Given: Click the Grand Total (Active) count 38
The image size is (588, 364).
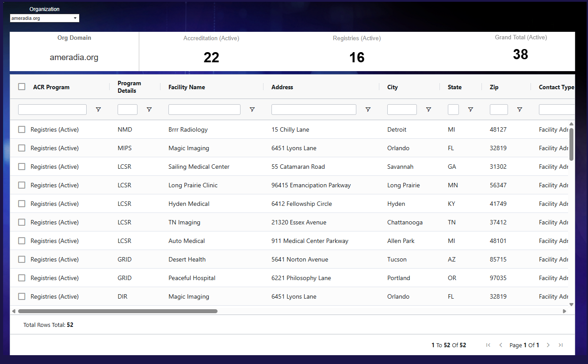Looking at the screenshot, I should tap(520, 54).
